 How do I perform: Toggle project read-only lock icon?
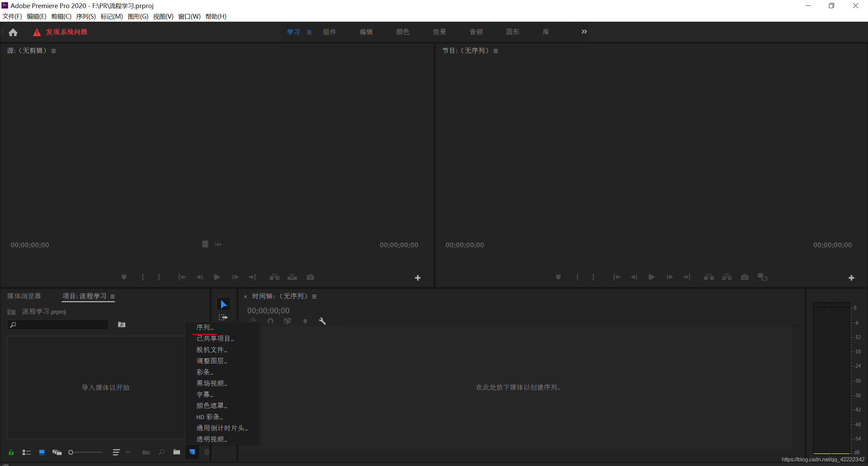pyautogui.click(x=11, y=452)
